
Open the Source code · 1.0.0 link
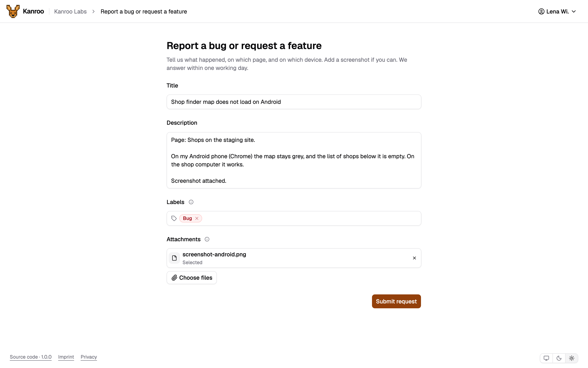point(31,357)
